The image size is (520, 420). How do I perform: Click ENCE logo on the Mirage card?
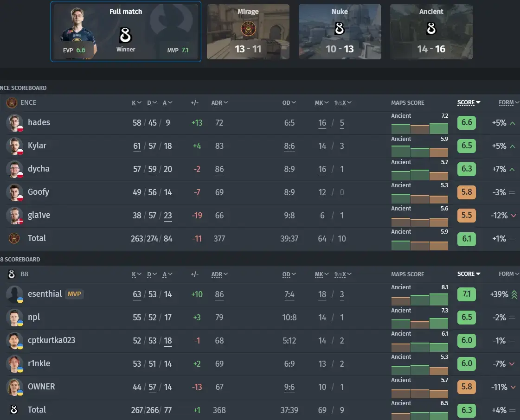248,29
